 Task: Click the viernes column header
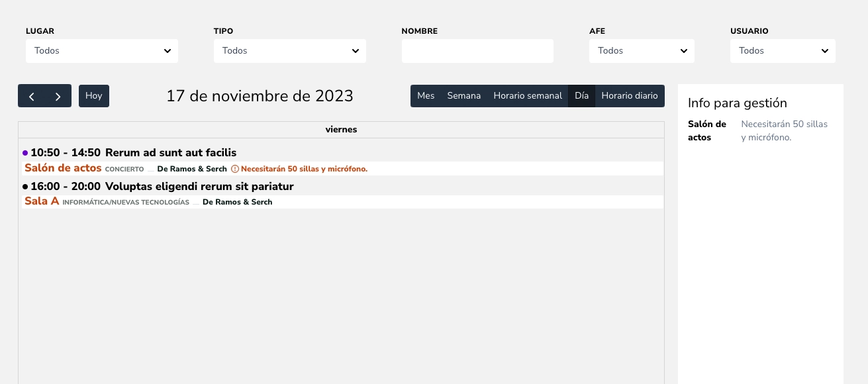pos(341,130)
